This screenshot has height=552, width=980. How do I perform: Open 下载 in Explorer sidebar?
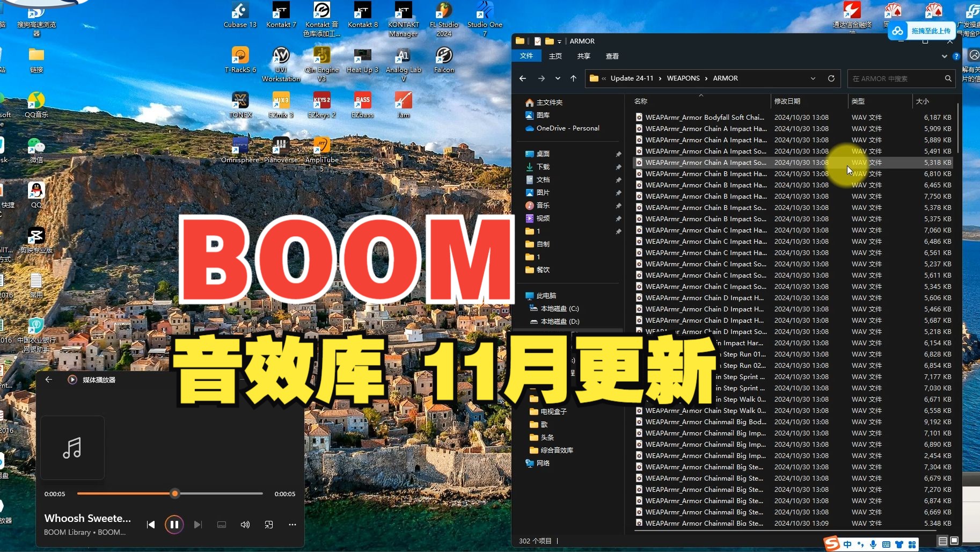tap(543, 167)
